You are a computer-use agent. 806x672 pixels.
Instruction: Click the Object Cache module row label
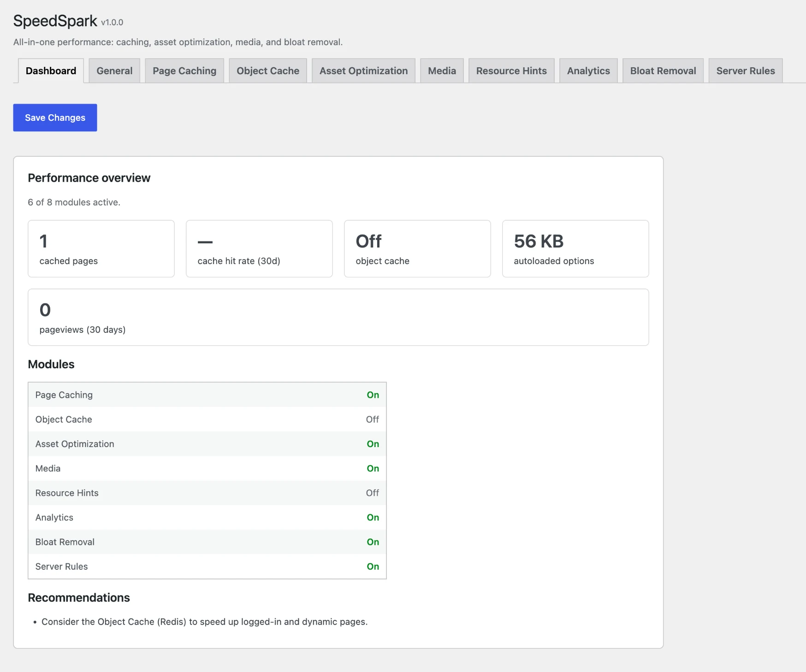pyautogui.click(x=64, y=419)
